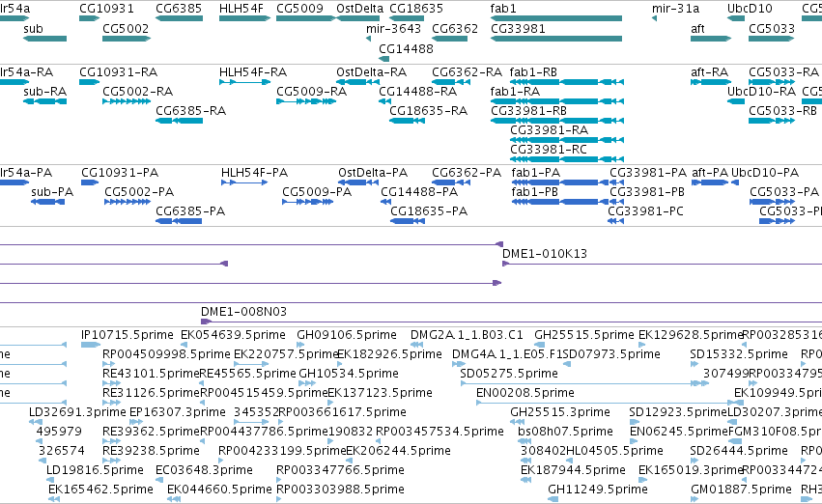
Task: Select the DME1-010K13 BAC clone label
Action: [x=545, y=254]
